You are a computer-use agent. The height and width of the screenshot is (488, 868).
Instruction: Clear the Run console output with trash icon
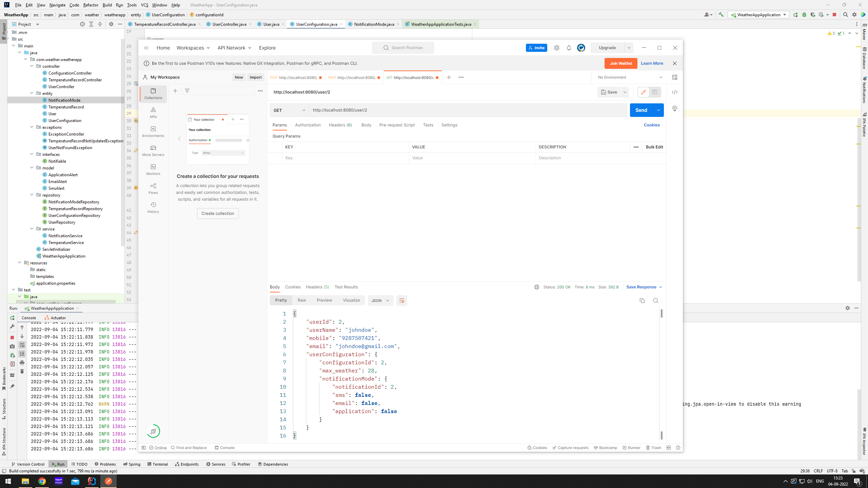pyautogui.click(x=22, y=371)
